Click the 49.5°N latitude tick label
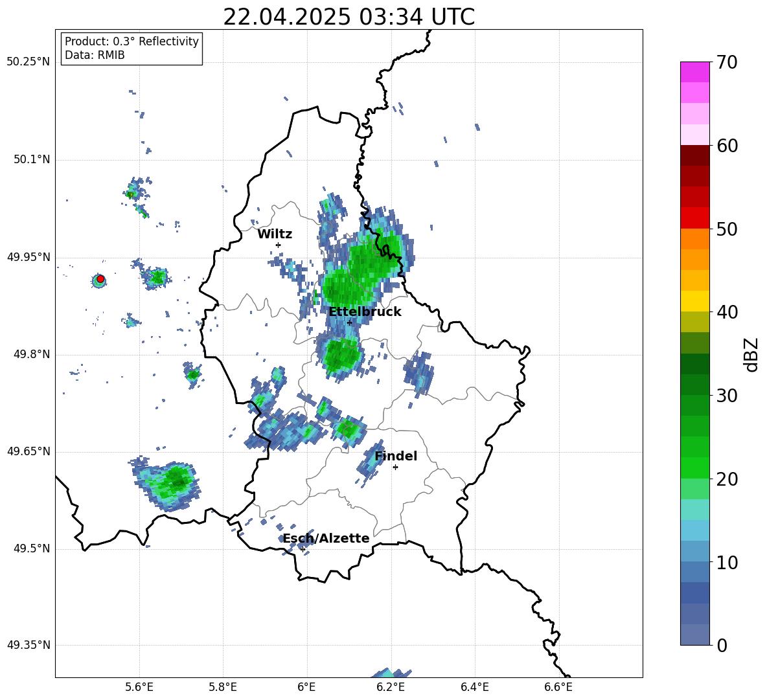This screenshot has width=767, height=700. tap(32, 548)
